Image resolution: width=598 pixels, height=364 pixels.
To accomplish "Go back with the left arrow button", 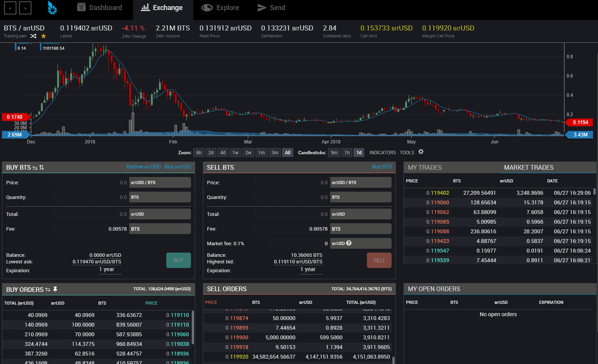I will click(x=10, y=8).
